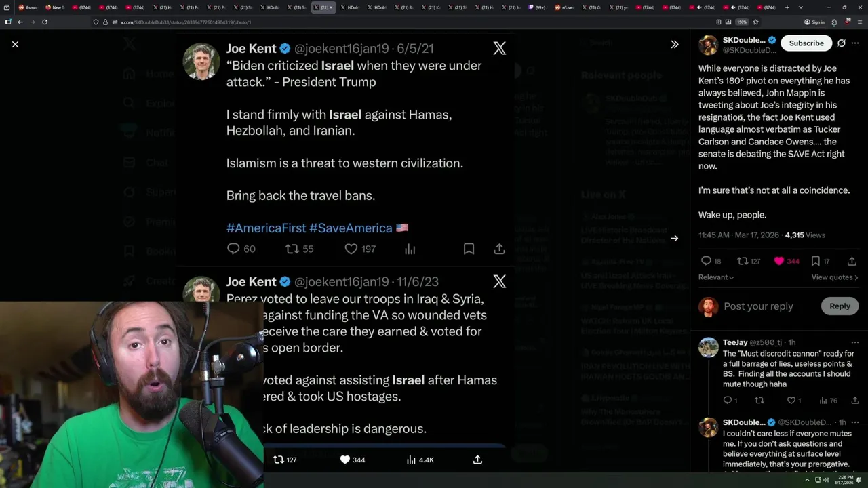868x488 pixels.
Task: Click Sign in on the browser toolbar
Action: coord(814,22)
